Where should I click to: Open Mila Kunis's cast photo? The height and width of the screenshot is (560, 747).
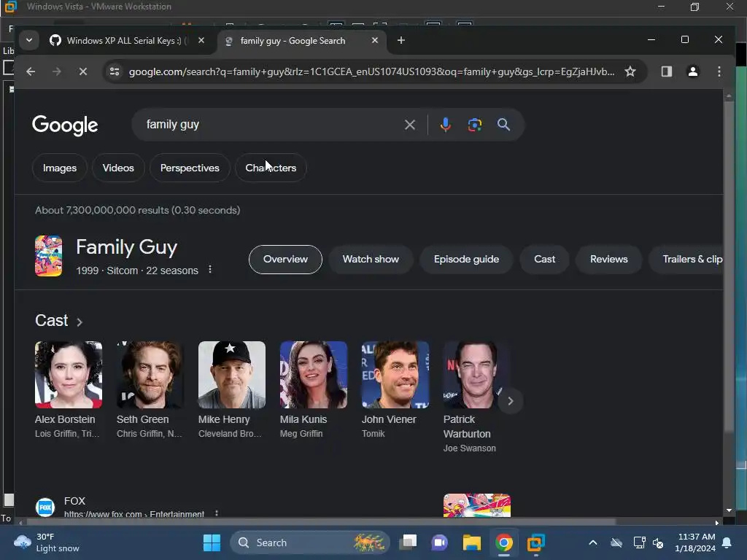point(314,375)
